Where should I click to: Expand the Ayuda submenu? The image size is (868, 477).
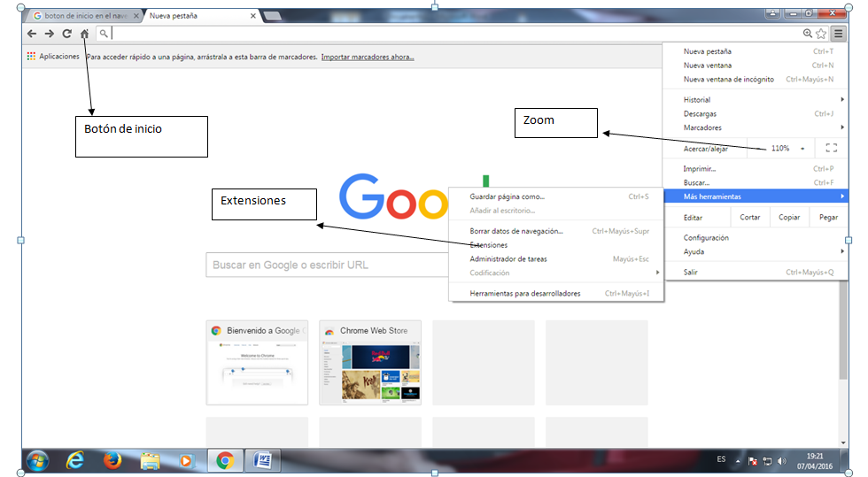[x=756, y=251]
